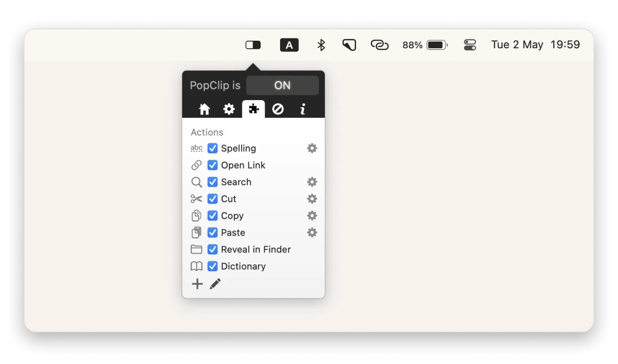Disable the Search action checkbox
The width and height of the screenshot is (618, 364).
tap(213, 182)
